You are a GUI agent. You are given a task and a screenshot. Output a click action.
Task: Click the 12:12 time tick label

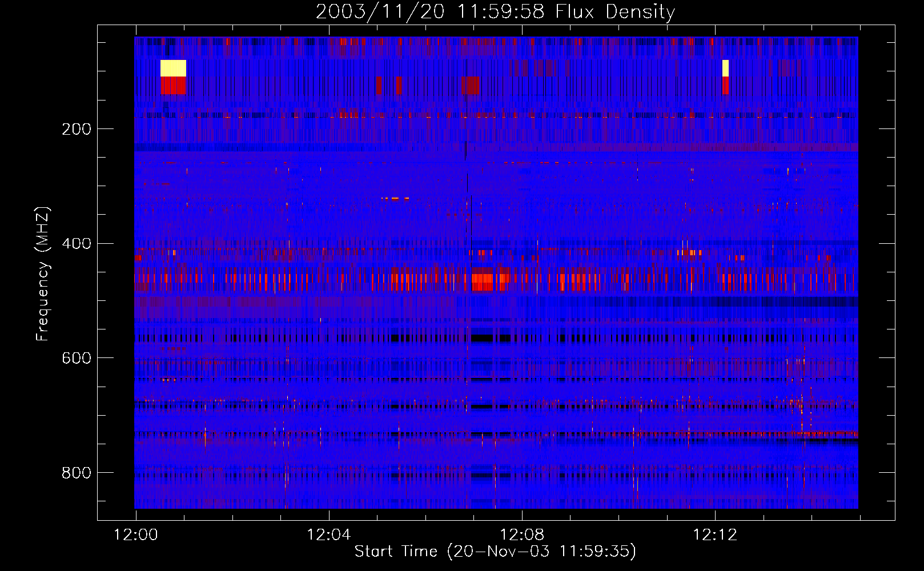pyautogui.click(x=714, y=535)
